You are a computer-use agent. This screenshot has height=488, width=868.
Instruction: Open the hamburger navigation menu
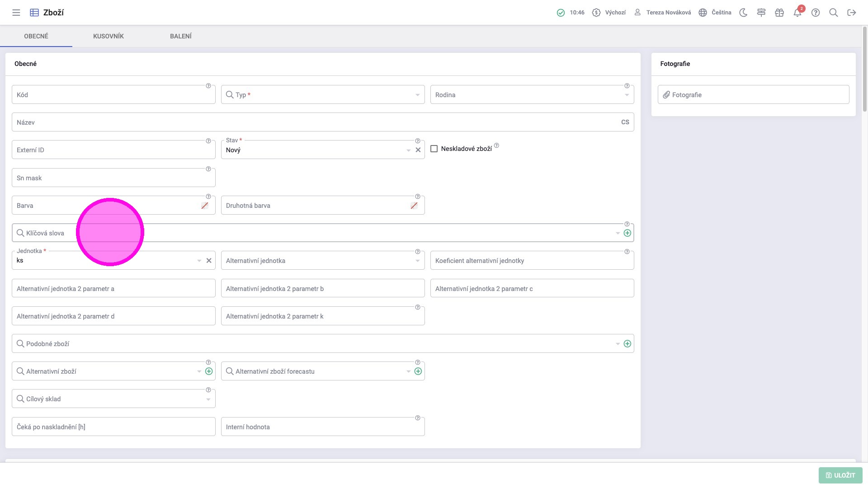tap(16, 13)
